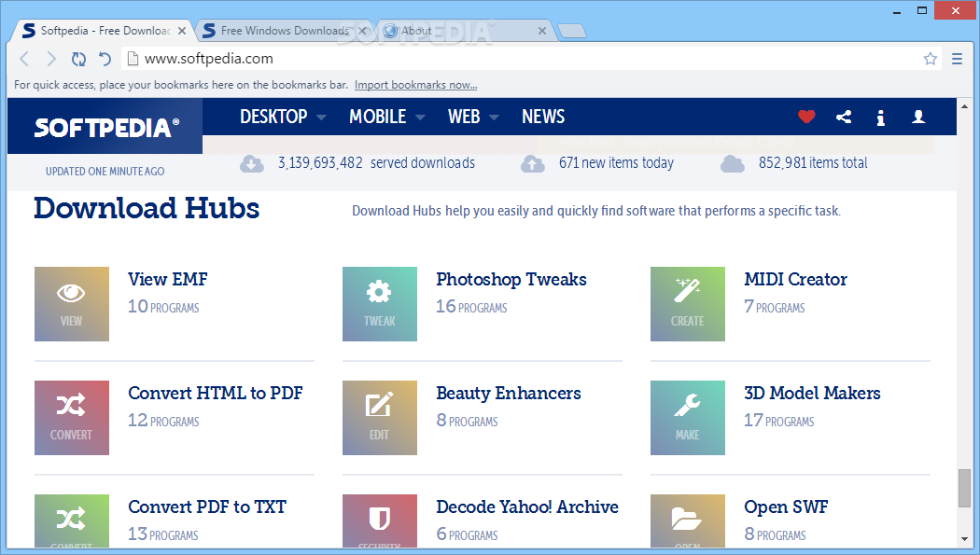Open the Decode Yahoo! Archive hub

(x=527, y=506)
